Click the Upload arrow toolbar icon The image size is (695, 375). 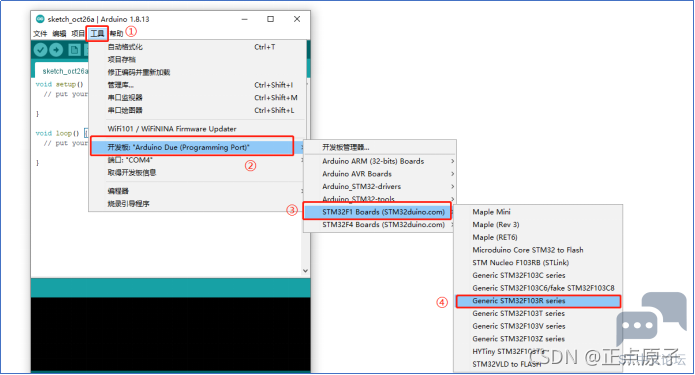pyautogui.click(x=56, y=50)
